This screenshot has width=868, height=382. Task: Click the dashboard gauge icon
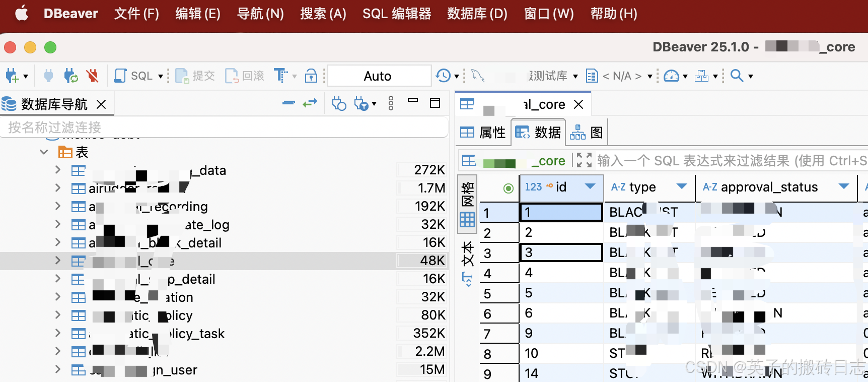(671, 76)
